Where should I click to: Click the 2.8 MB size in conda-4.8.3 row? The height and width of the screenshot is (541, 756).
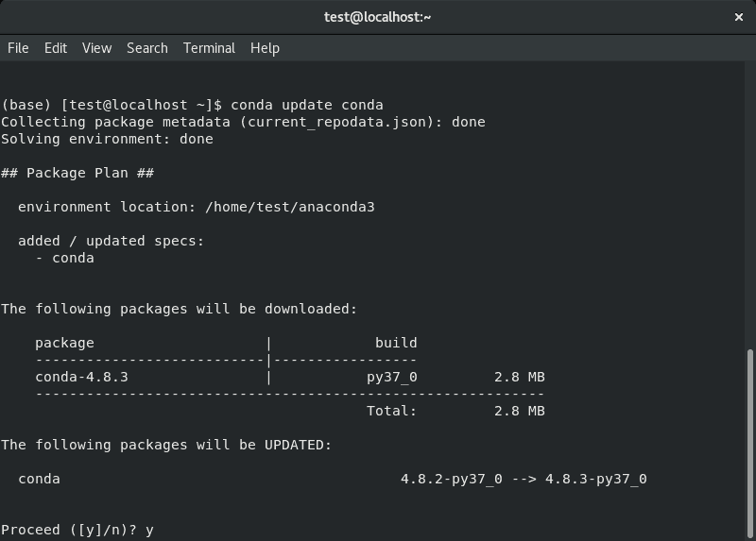[520, 377]
